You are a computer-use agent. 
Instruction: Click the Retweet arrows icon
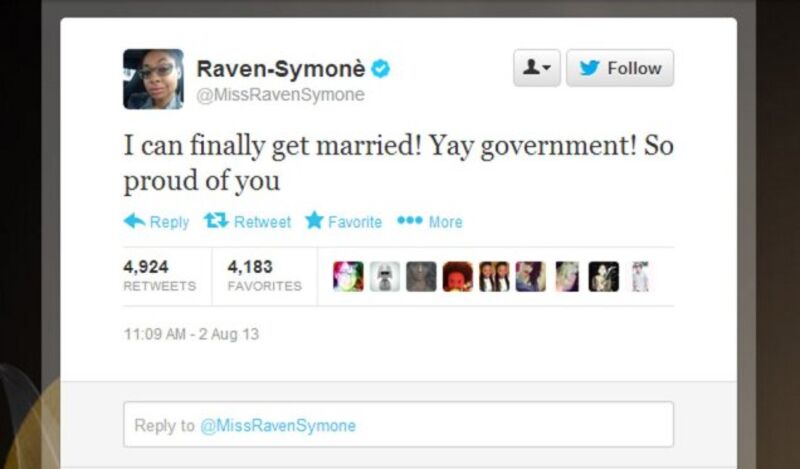(216, 221)
